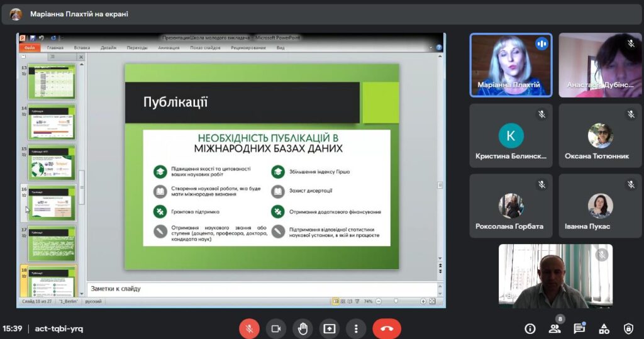Close the slide thumbnails pane
Viewport: 644px width, 339px height.
click(80, 57)
